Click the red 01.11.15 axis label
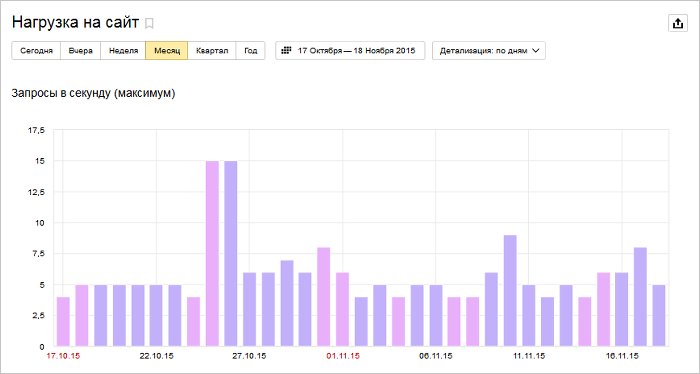The height and width of the screenshot is (374, 700). [343, 356]
